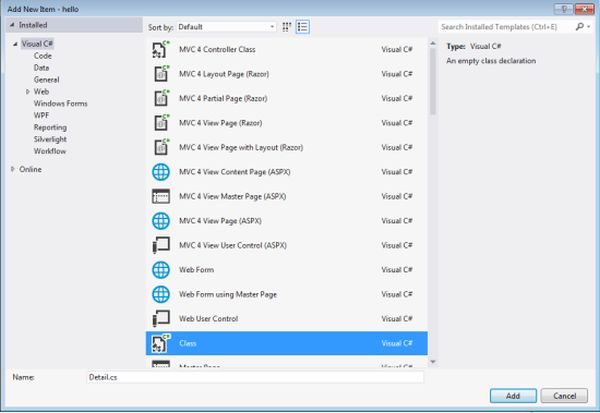600x413 pixels.
Task: Select the highlighted Class template text
Action: click(x=188, y=343)
